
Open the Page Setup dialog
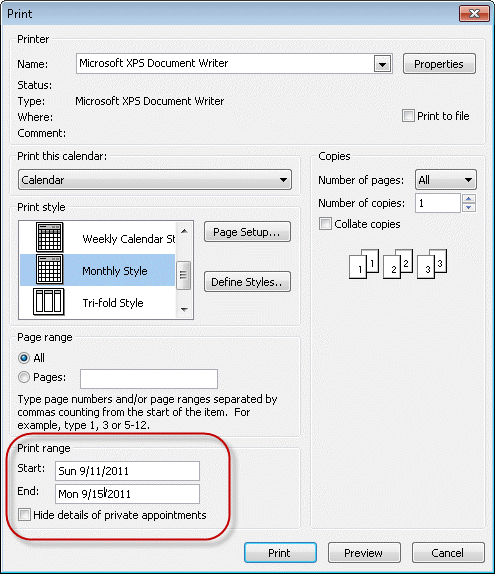pos(248,232)
